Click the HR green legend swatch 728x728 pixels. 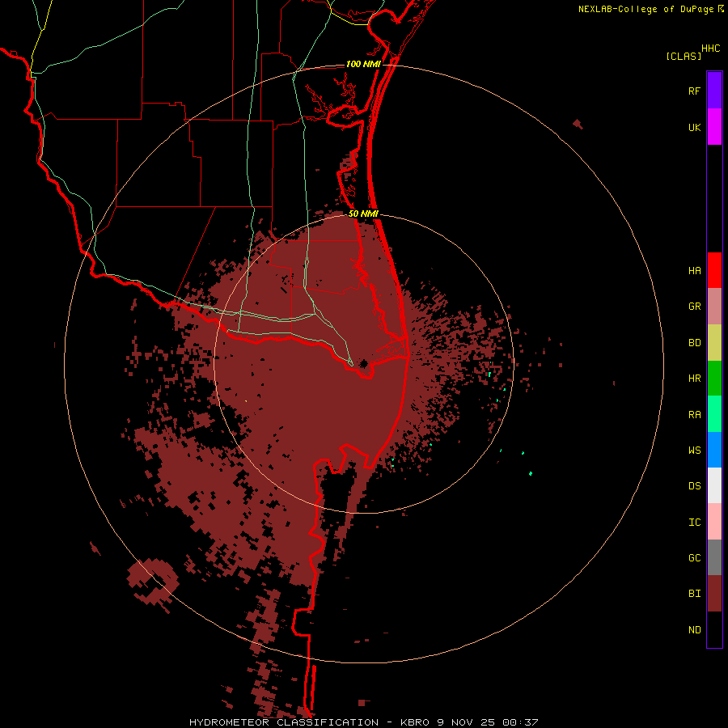714,379
